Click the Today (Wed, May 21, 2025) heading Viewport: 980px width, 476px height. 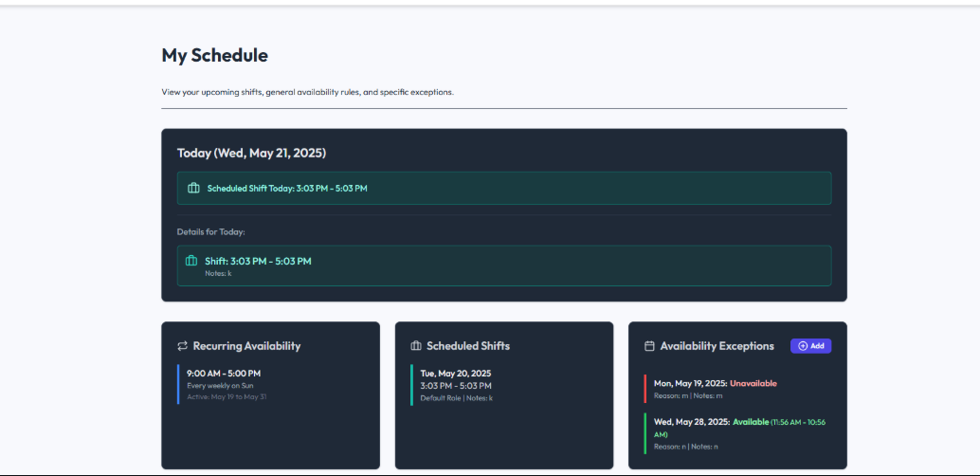click(251, 153)
